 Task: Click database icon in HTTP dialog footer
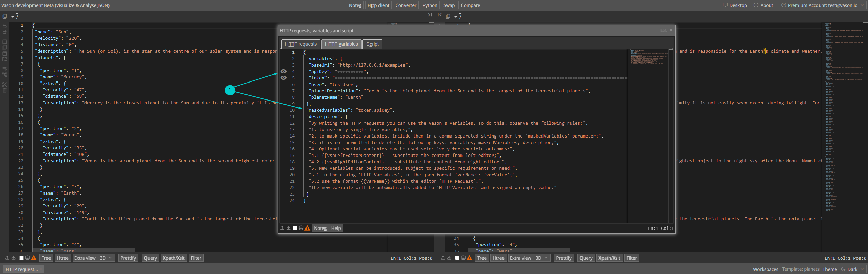click(301, 228)
